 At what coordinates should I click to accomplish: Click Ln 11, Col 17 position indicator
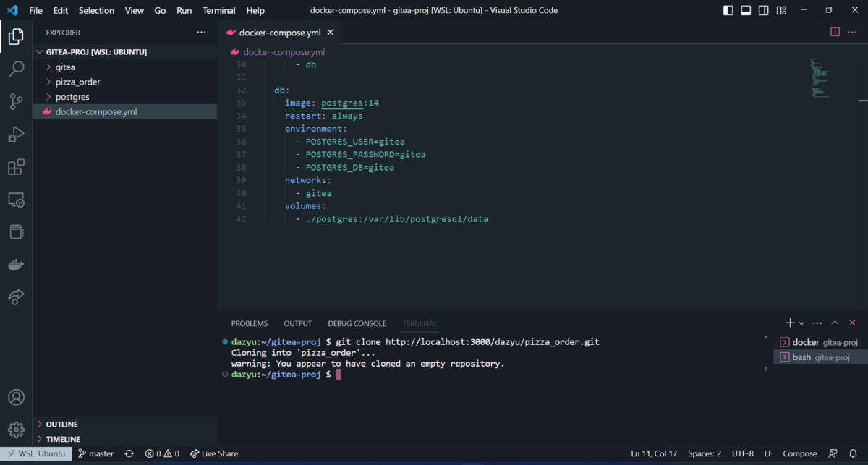coord(654,453)
